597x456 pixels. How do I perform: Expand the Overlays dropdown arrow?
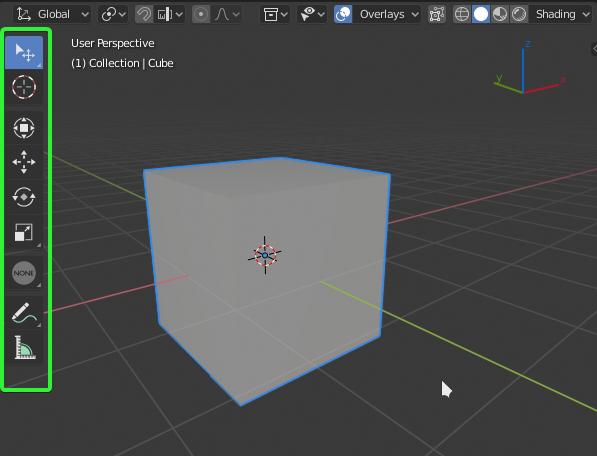[x=415, y=14]
